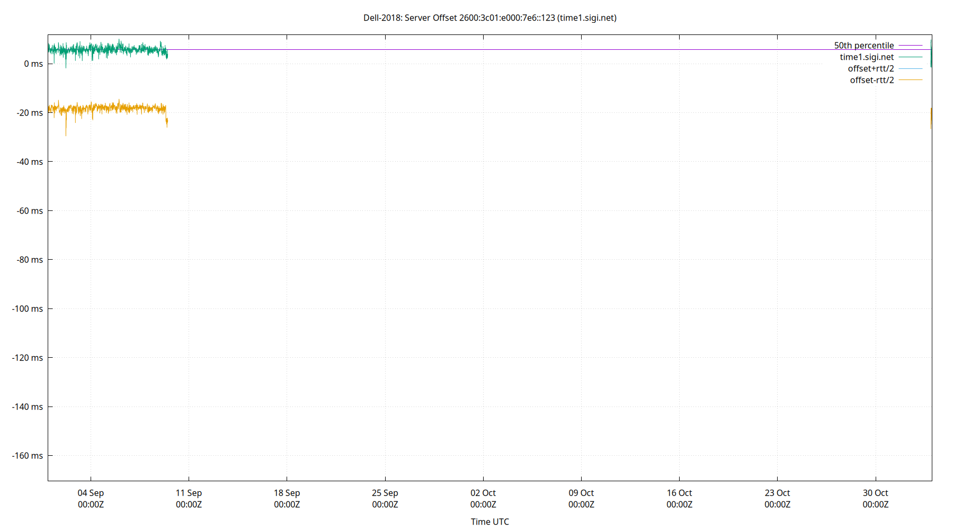Click the -100 ms y-axis label
The width and height of the screenshot is (980, 530).
coord(26,309)
